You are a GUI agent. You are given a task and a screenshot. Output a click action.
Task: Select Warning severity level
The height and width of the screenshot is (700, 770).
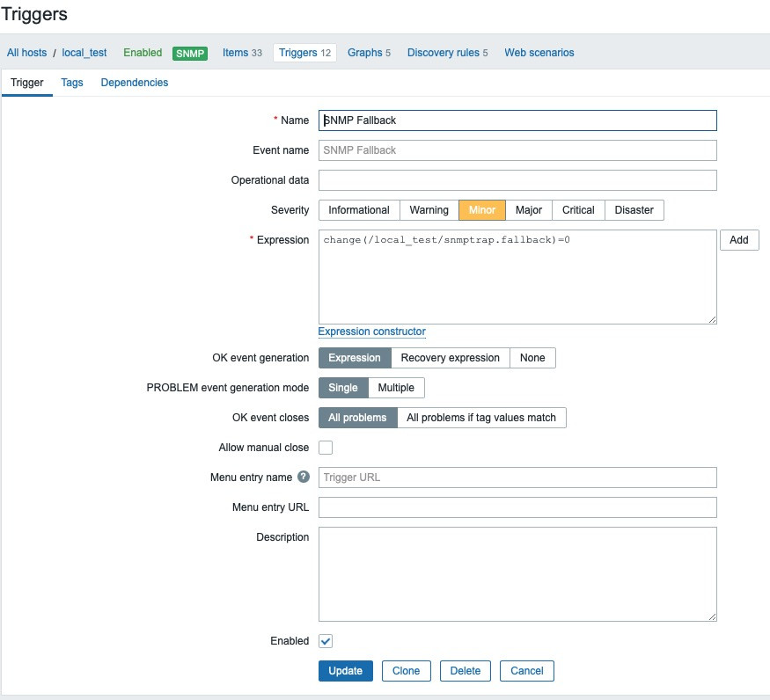click(x=429, y=210)
